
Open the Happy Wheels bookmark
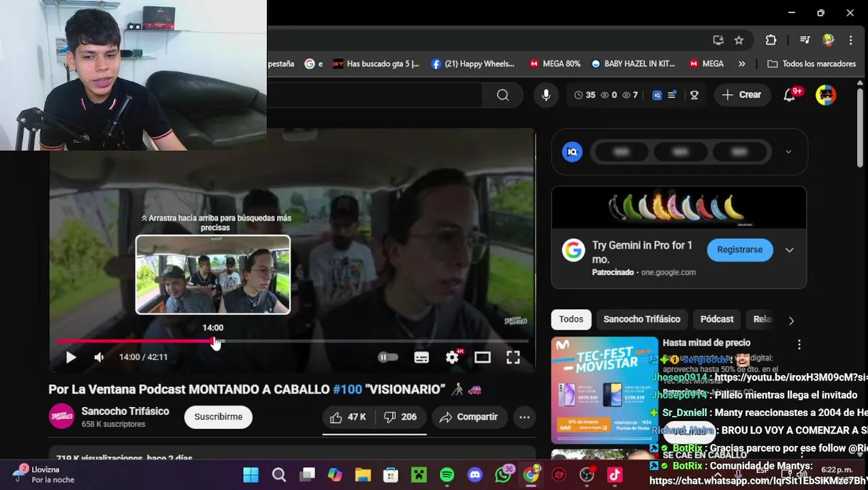pos(473,64)
